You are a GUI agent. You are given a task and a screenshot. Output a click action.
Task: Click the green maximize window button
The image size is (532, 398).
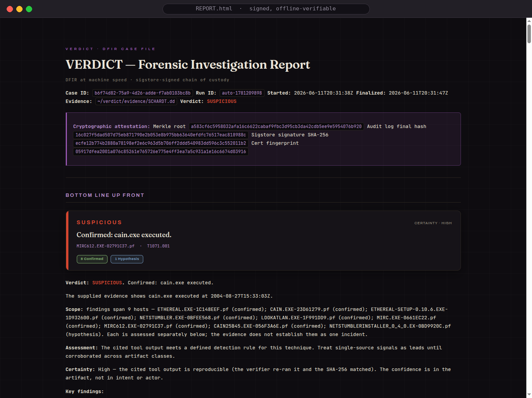click(29, 9)
